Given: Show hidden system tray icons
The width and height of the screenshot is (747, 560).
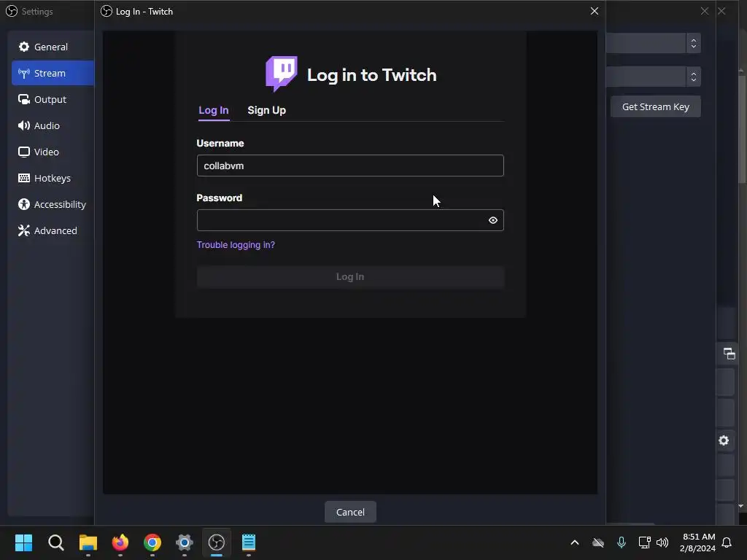Looking at the screenshot, I should point(575,542).
